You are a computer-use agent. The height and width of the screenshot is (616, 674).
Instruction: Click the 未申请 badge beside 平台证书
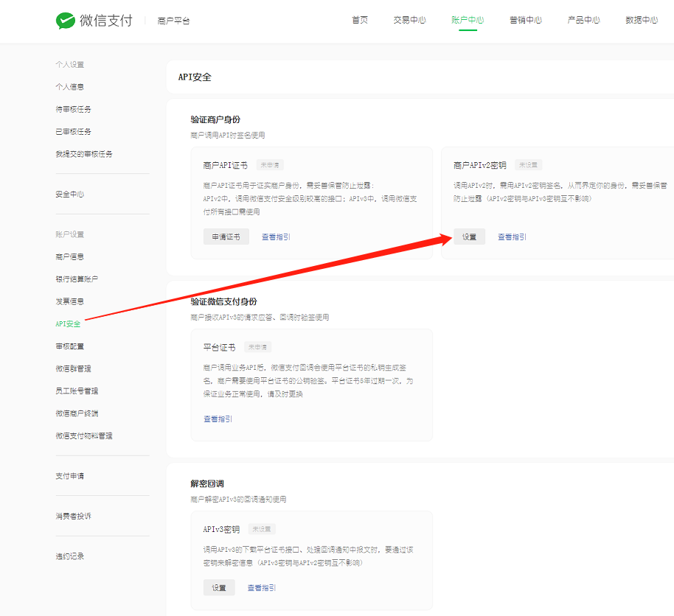(257, 347)
